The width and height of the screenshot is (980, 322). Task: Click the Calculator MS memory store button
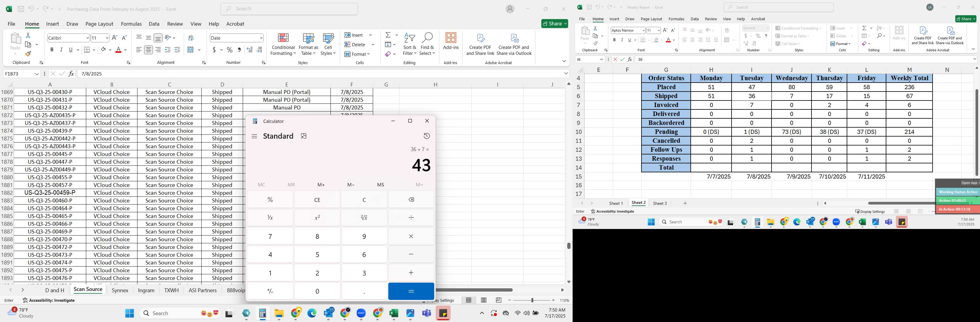pos(381,185)
